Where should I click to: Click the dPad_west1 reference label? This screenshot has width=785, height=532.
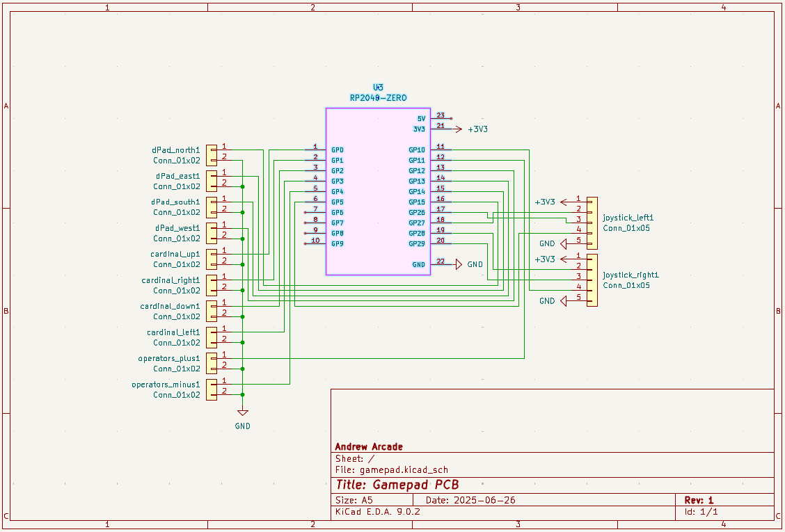[177, 227]
